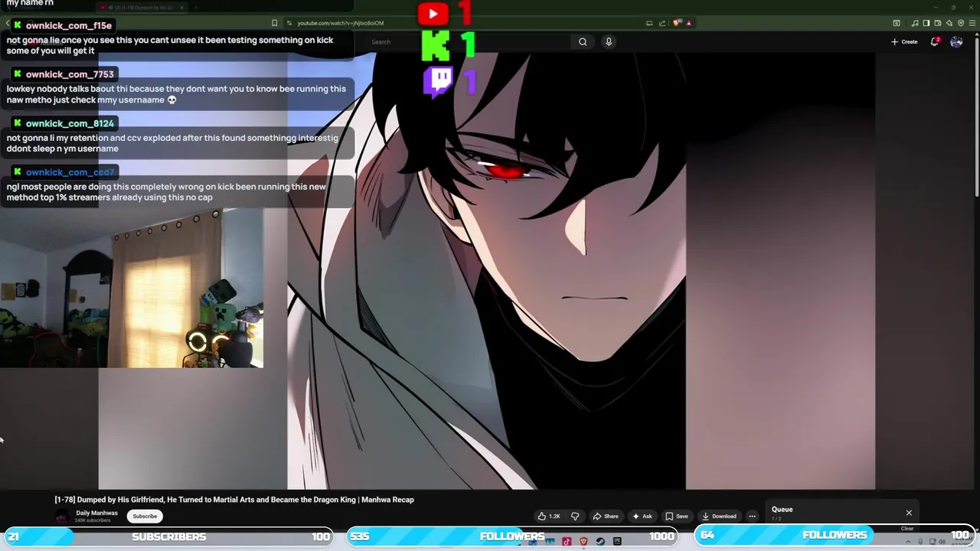
Task: Click the Brave browser icon in the taskbar
Action: pyautogui.click(x=583, y=542)
